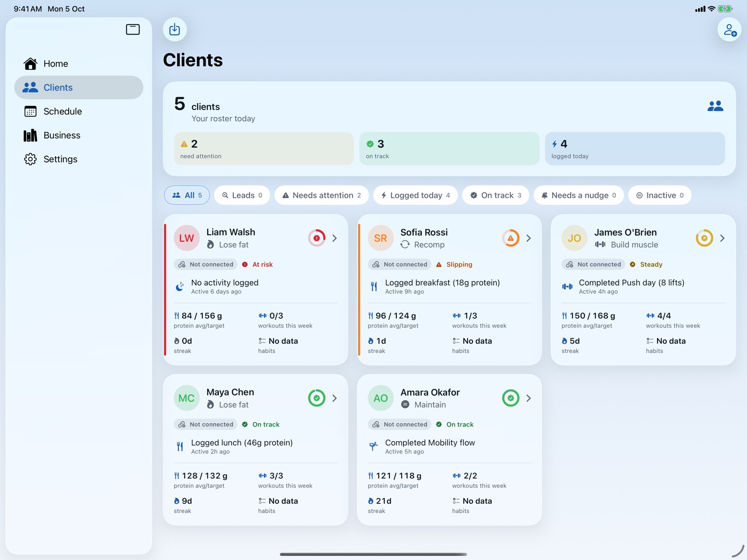Select Clients in sidebar

tap(78, 87)
